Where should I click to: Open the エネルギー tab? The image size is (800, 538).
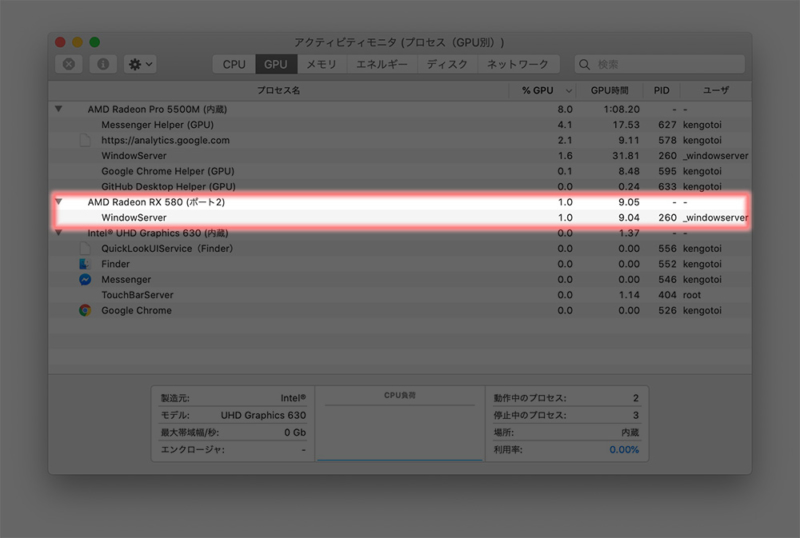(382, 64)
